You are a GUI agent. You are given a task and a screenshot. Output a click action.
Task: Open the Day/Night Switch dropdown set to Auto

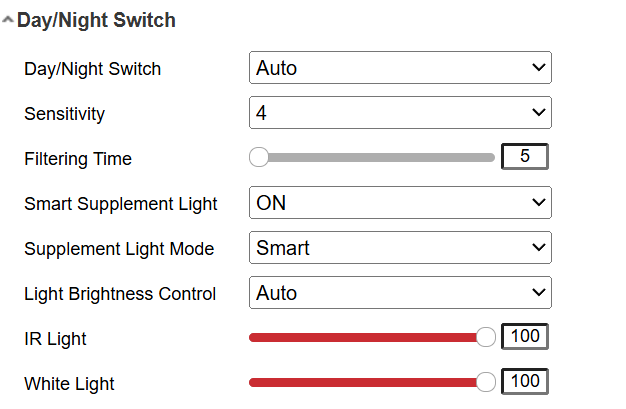[400, 68]
